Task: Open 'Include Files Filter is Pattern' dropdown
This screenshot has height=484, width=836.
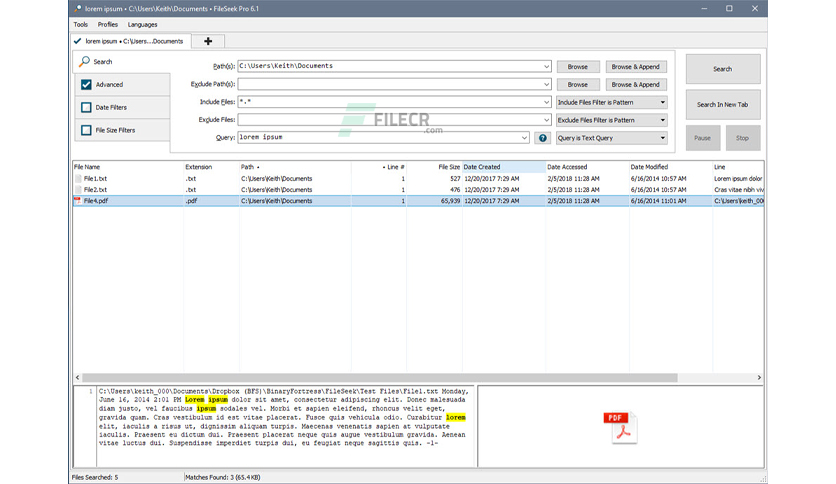Action: pyautogui.click(x=611, y=102)
